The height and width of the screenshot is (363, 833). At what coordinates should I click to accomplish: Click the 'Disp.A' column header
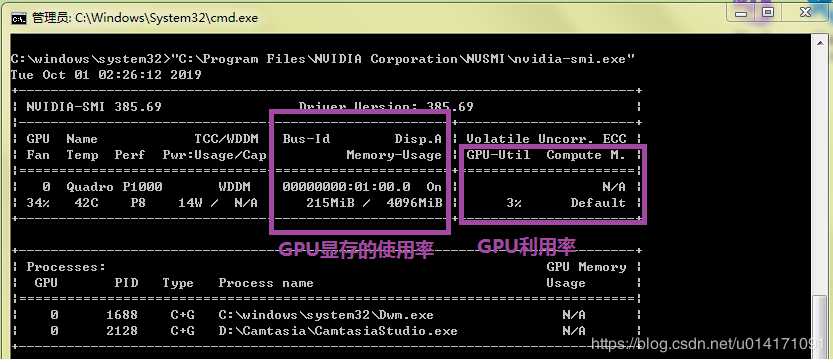tap(418, 139)
